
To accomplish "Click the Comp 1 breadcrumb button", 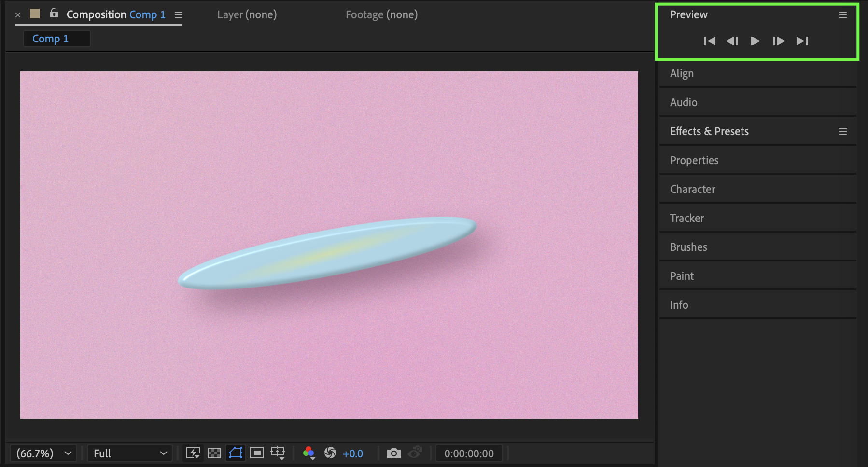I will point(56,39).
